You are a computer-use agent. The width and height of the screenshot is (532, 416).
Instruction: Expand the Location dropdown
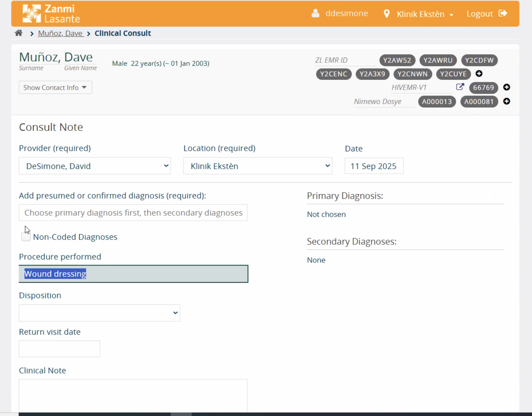pyautogui.click(x=257, y=166)
